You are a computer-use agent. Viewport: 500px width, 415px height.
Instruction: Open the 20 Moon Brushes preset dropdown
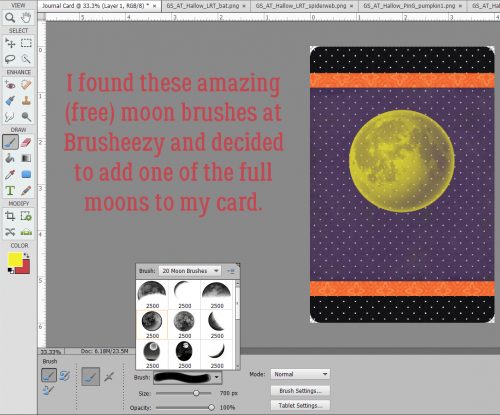pyautogui.click(x=190, y=271)
